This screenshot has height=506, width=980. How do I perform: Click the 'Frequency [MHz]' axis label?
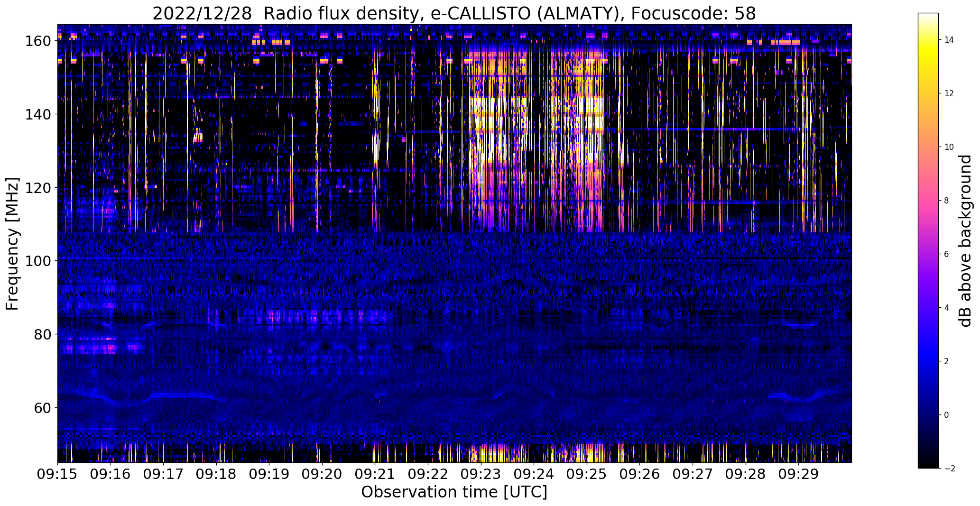(13, 244)
